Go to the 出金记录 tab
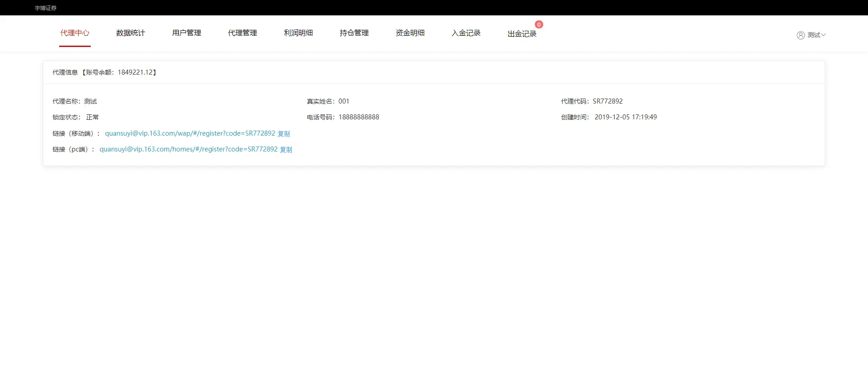The image size is (868, 392). [522, 34]
